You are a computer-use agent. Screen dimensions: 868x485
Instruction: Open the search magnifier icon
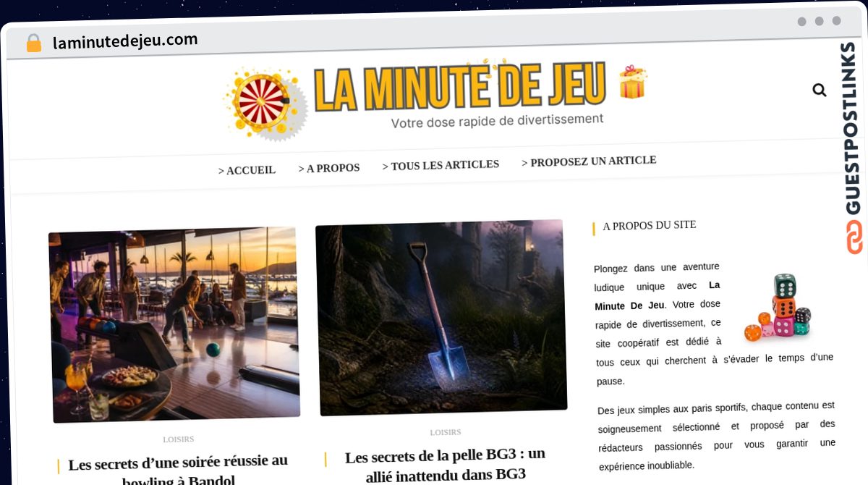click(x=819, y=90)
